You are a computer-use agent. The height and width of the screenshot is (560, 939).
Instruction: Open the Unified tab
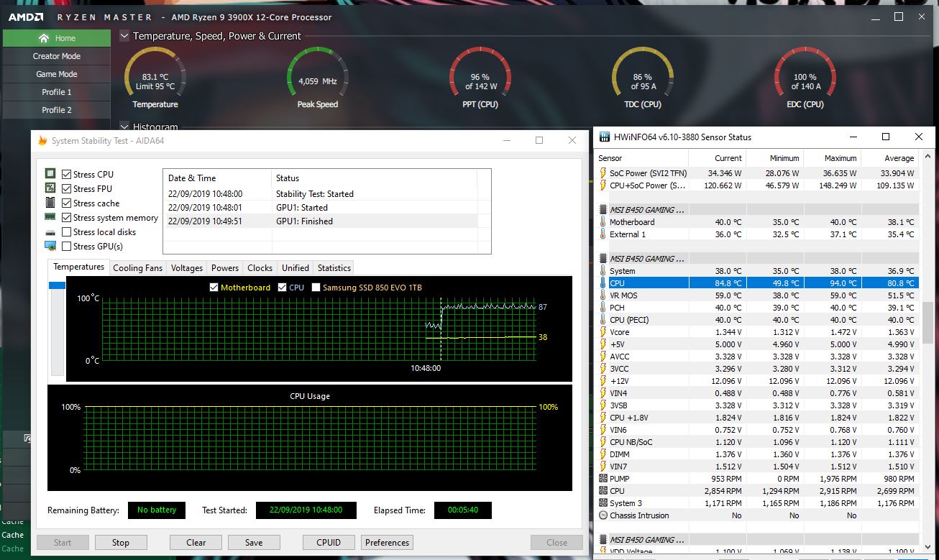point(296,268)
